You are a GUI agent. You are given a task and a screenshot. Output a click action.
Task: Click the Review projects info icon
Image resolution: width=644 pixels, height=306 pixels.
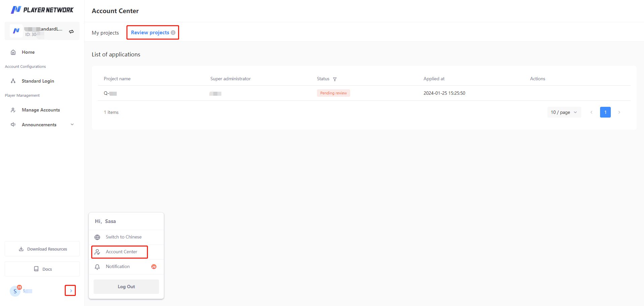pos(173,33)
